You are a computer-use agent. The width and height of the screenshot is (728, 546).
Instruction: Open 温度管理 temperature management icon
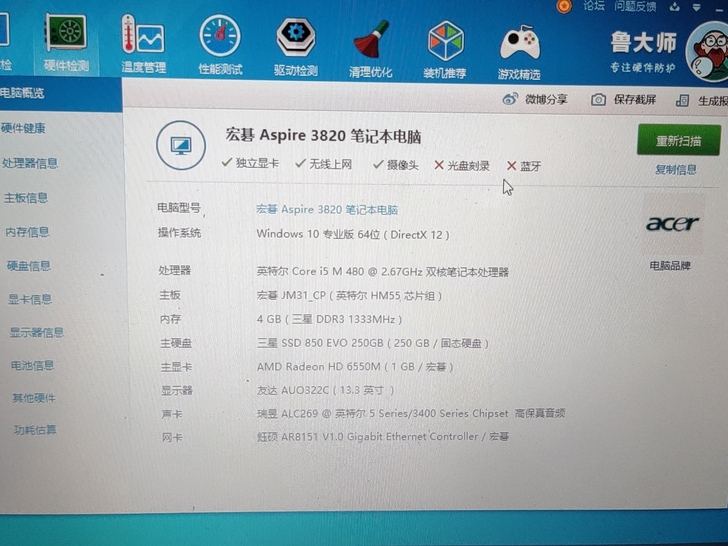click(x=143, y=44)
